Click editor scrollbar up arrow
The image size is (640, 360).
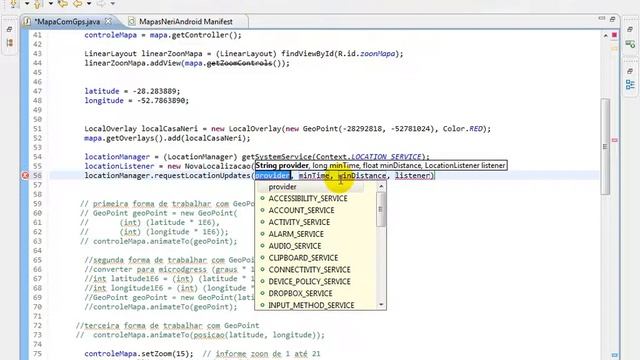605,36
